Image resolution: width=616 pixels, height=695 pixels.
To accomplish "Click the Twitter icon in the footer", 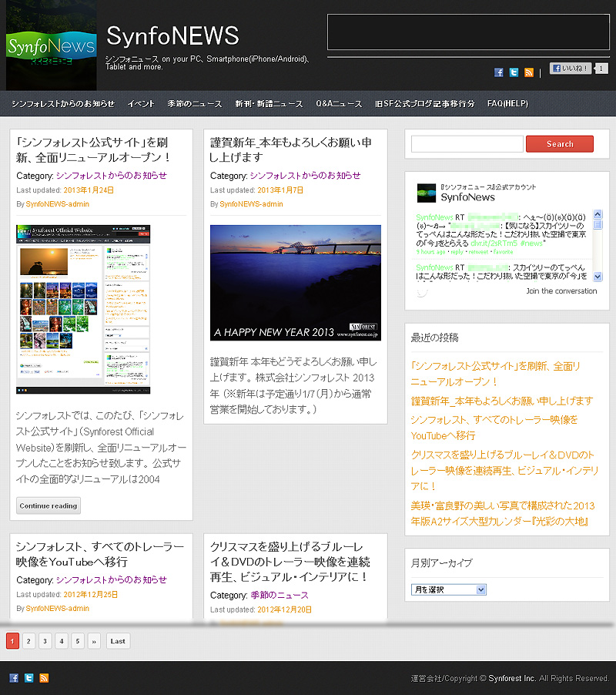I will click(x=28, y=678).
